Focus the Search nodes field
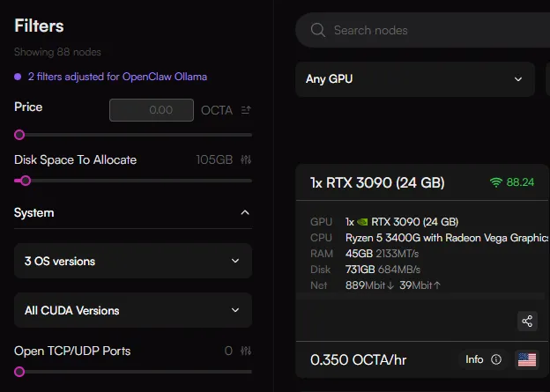 coord(423,30)
